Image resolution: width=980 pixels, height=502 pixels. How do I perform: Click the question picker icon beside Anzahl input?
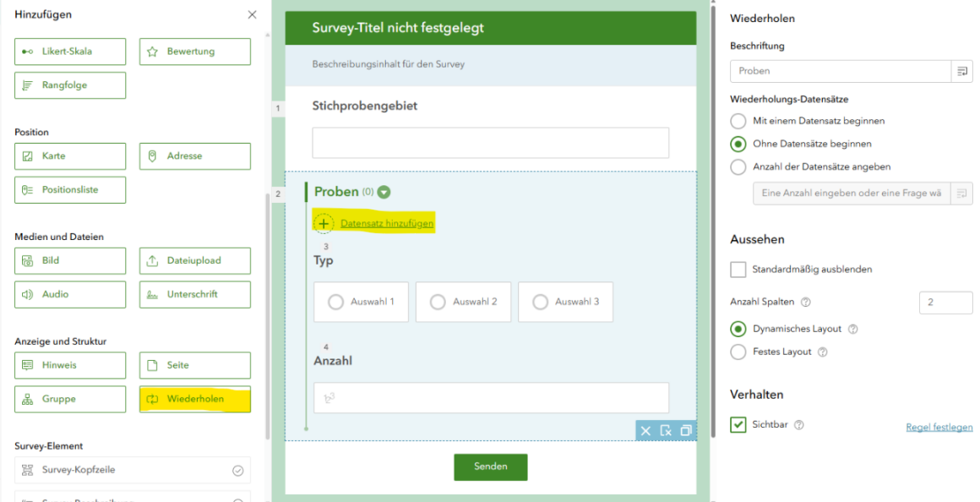pos(962,194)
